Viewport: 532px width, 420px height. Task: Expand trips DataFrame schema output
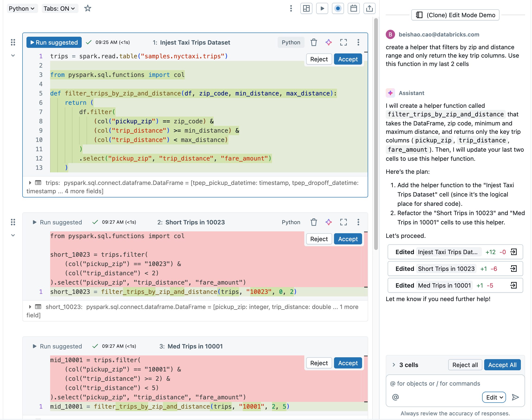tap(30, 183)
